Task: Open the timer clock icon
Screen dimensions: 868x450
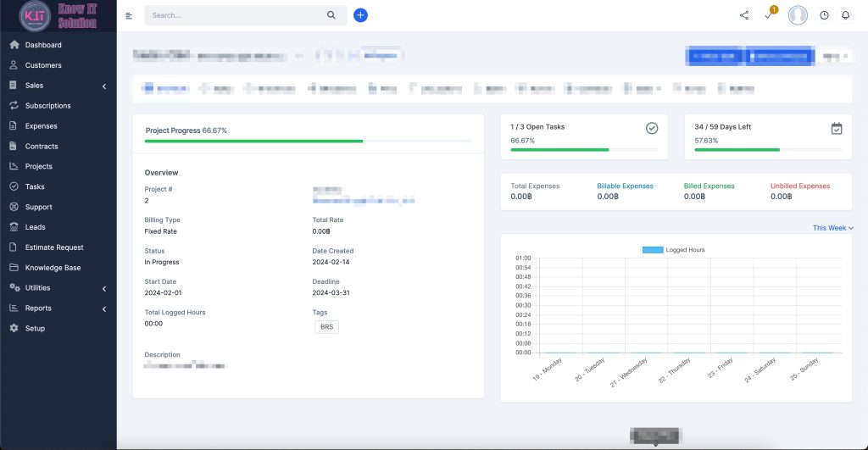Action: [x=824, y=15]
